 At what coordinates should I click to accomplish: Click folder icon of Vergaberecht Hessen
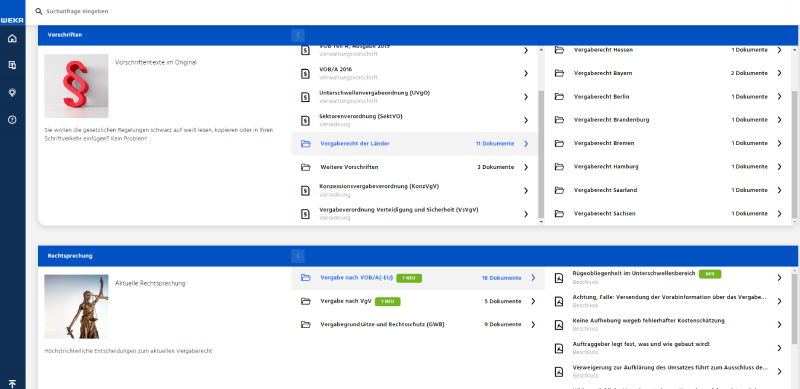pyautogui.click(x=559, y=50)
